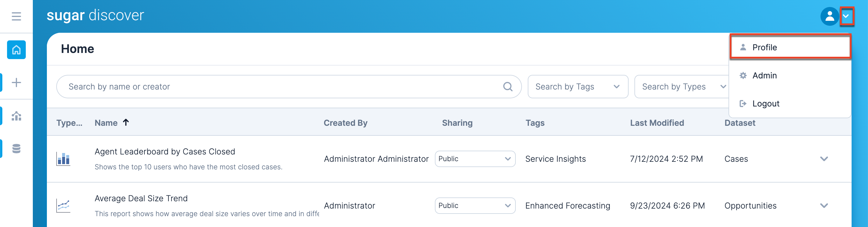Change Sharing dropdown for Average Deal Size Trend
This screenshot has height=227, width=868.
(475, 205)
